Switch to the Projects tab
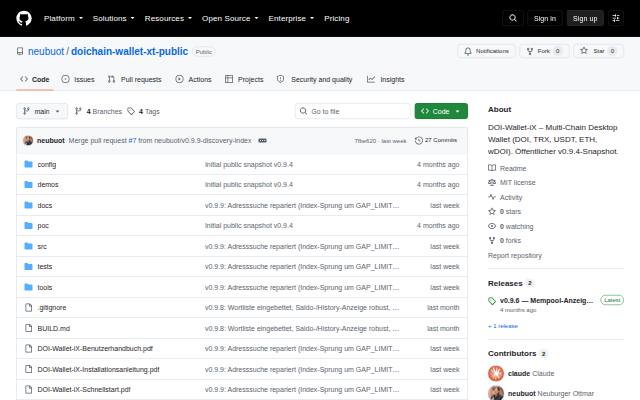 (x=244, y=79)
